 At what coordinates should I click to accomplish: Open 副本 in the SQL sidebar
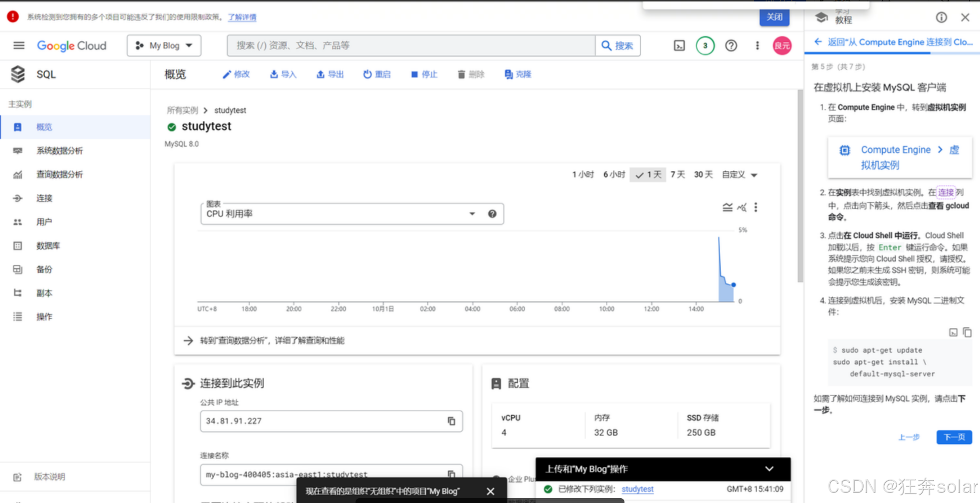click(76, 293)
